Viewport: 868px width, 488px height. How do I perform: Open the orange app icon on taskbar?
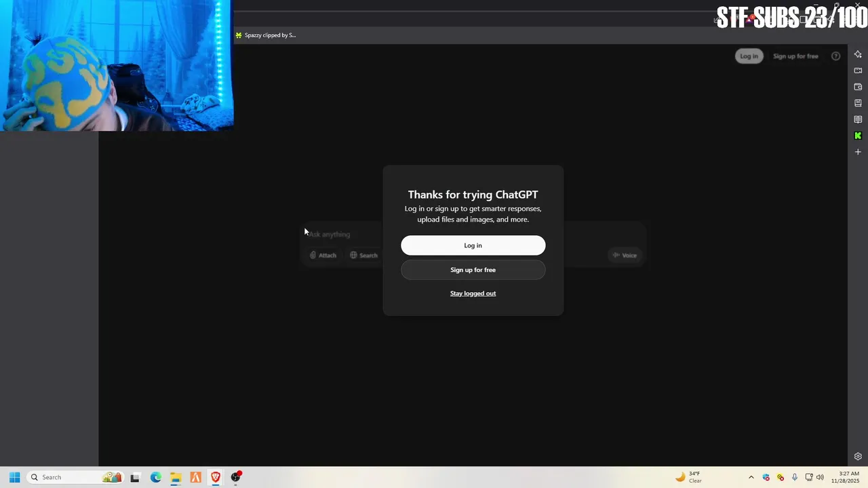195,477
